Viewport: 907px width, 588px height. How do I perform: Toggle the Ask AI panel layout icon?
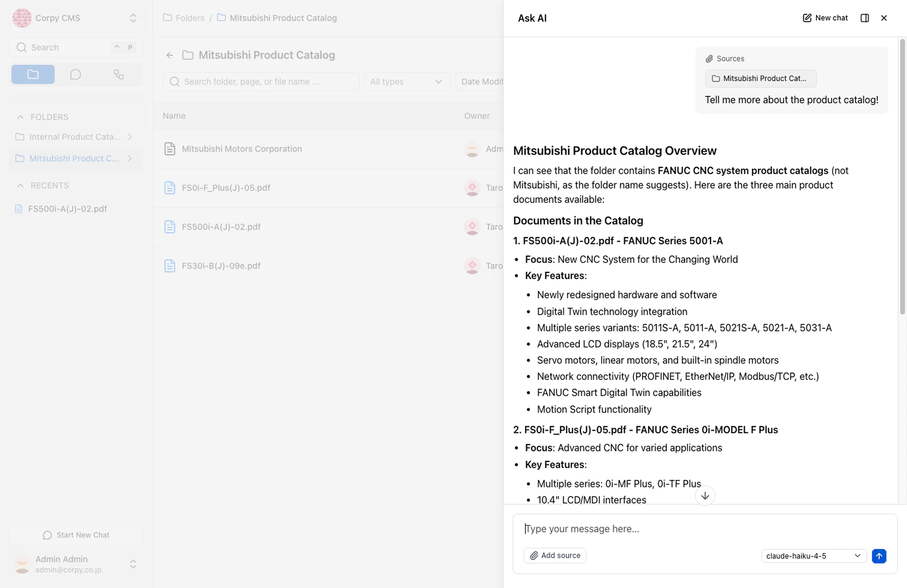pyautogui.click(x=865, y=18)
